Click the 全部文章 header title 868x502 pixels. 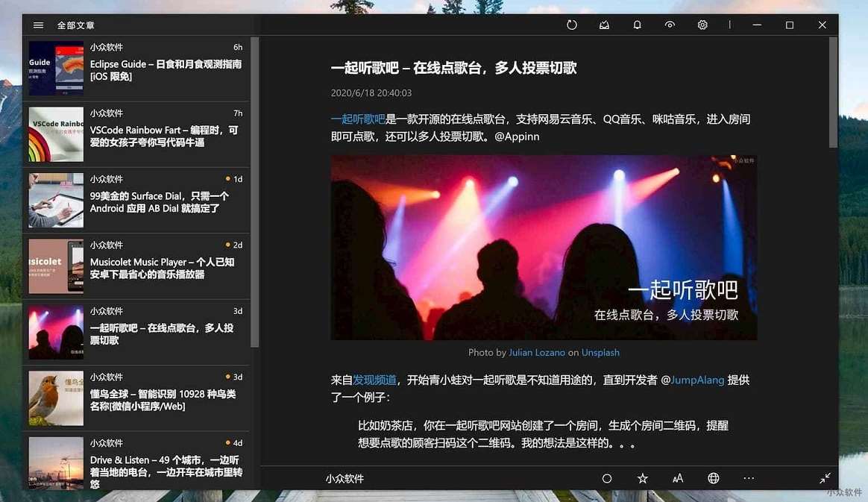pos(76,25)
